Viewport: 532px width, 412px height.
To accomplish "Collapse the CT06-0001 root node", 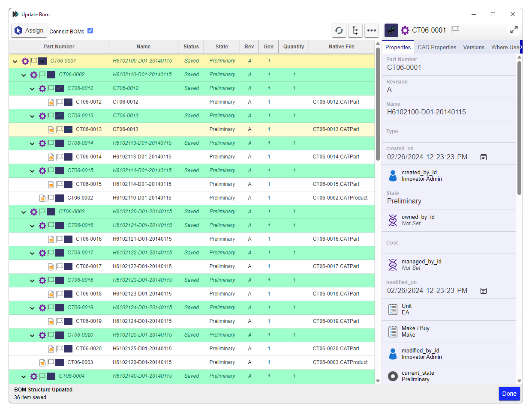I will tap(15, 62).
